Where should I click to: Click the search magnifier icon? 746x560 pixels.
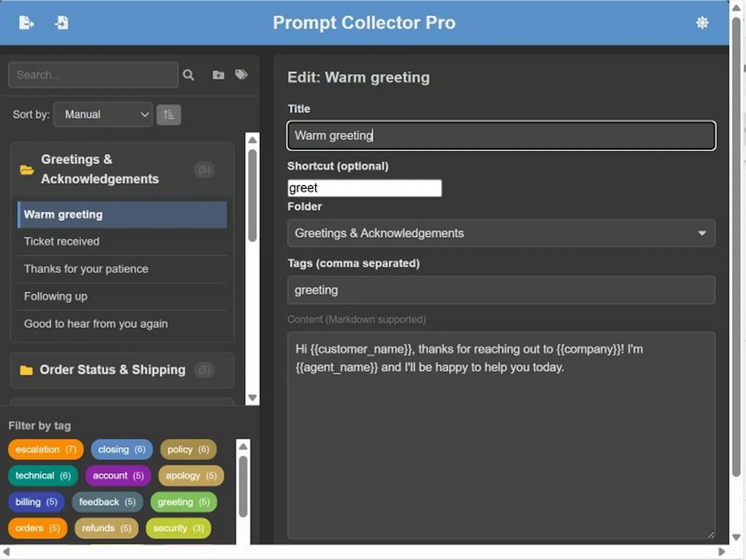pos(188,75)
